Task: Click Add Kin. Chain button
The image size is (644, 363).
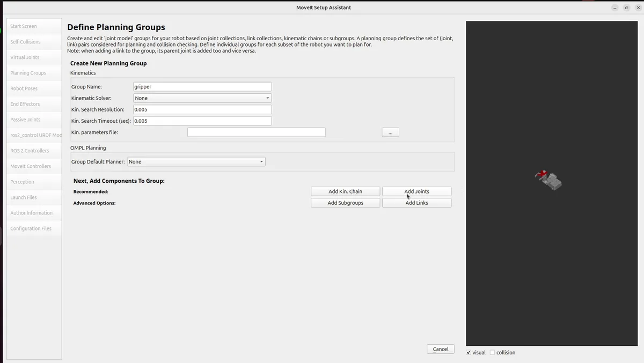Action: tap(346, 191)
